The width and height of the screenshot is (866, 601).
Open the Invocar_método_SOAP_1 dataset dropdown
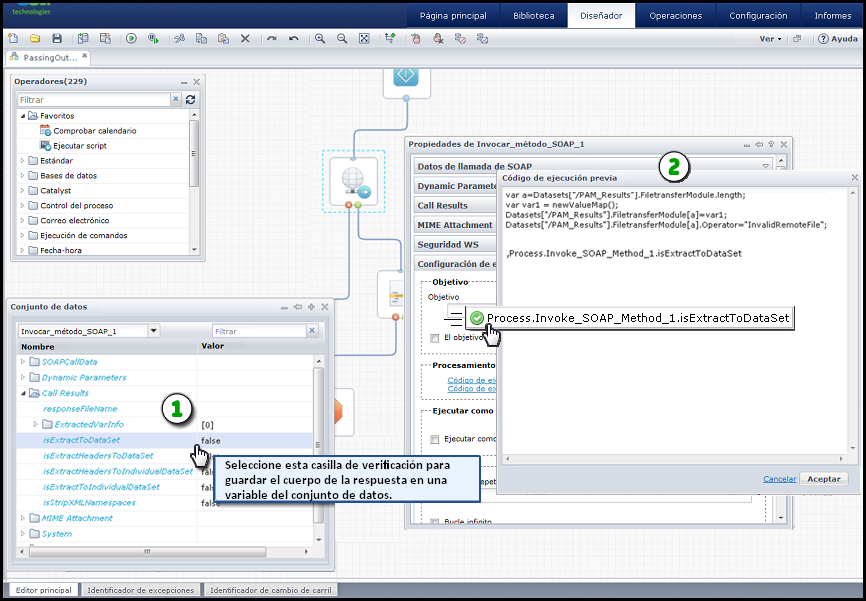coord(153,331)
